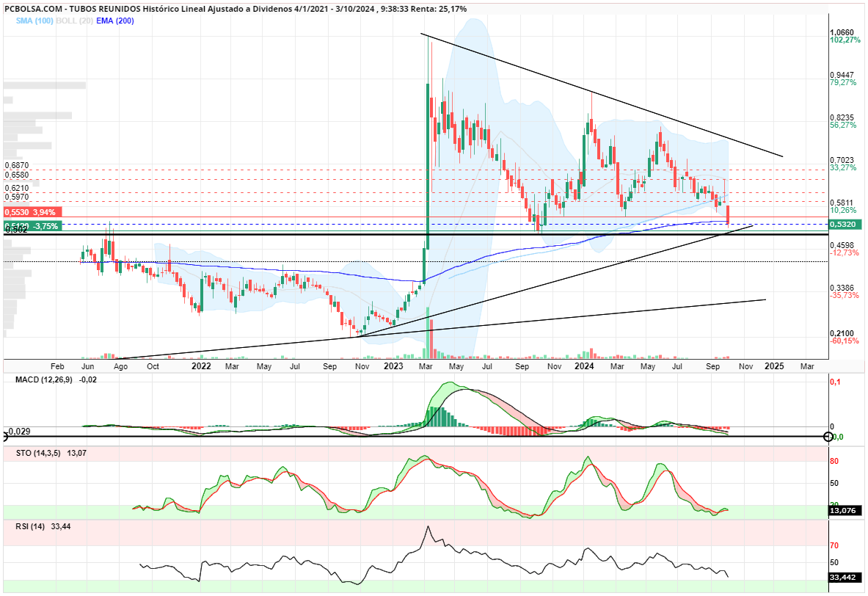This screenshot has width=868, height=596.
Task: Click the EMA (200) legend label
Action: [x=115, y=21]
